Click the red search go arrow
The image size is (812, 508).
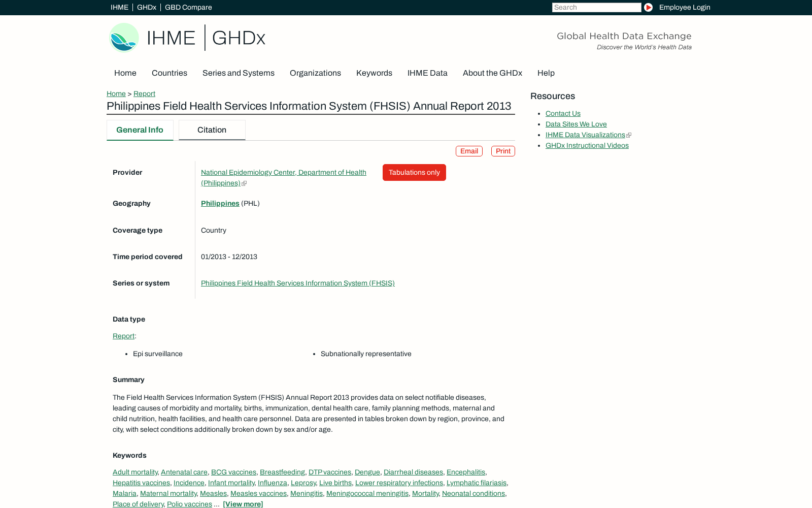[648, 7]
